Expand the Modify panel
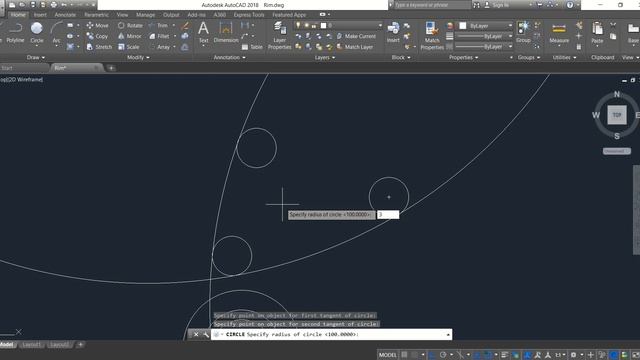This screenshot has height=360, width=640. coord(138,58)
